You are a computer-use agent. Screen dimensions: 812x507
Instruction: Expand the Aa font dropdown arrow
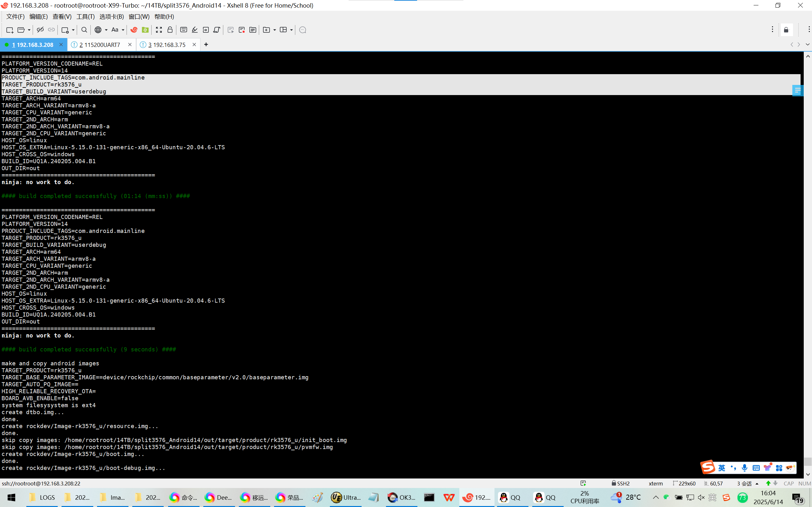point(123,30)
